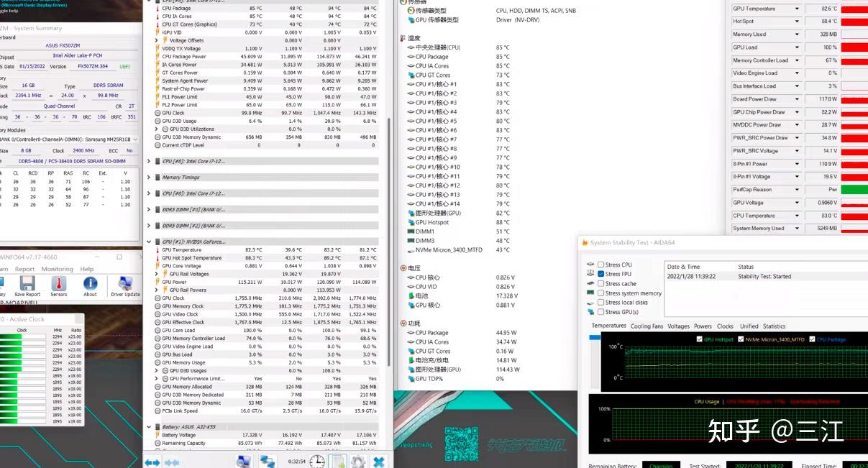
Task: Click the blue slider beside temperature graph
Action: coord(595,338)
